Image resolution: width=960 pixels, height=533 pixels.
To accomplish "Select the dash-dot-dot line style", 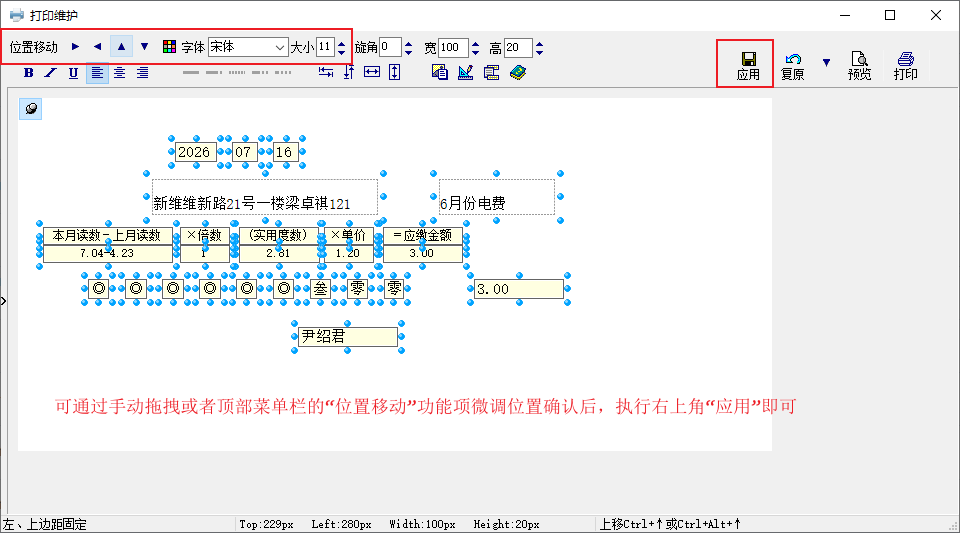I will (260, 72).
